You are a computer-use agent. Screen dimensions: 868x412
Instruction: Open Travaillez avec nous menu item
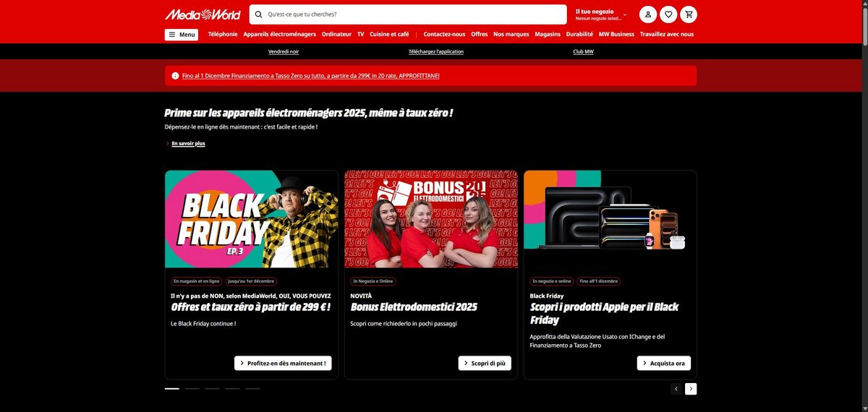667,34
